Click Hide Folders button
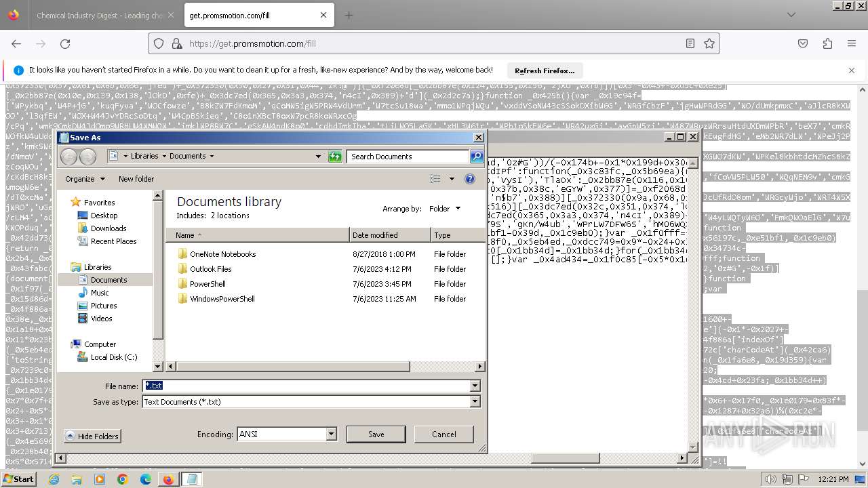Screen dimensions: 868x488 tap(92, 436)
